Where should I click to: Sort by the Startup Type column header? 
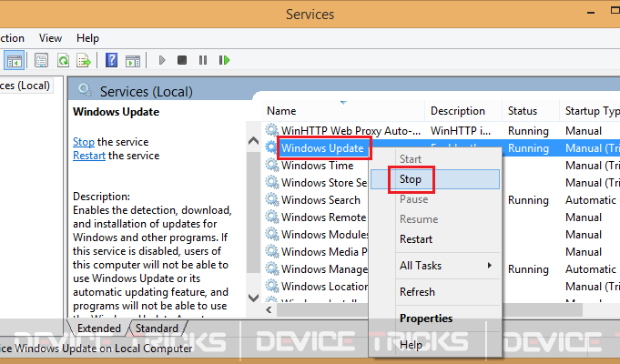(x=590, y=111)
